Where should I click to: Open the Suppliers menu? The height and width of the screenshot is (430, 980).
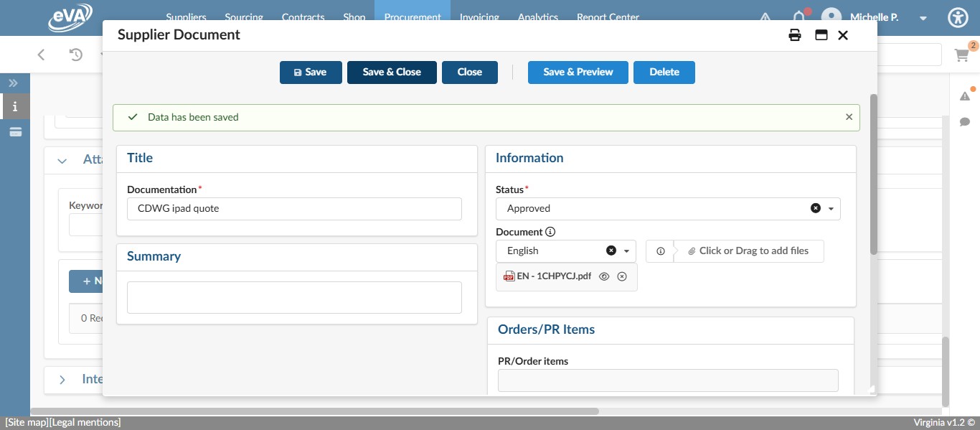pos(186,17)
